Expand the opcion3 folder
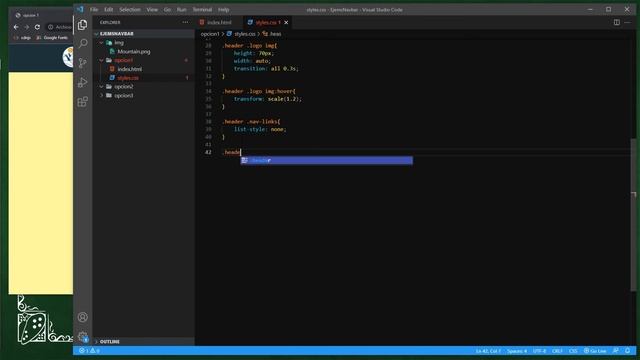 pyautogui.click(x=101, y=96)
